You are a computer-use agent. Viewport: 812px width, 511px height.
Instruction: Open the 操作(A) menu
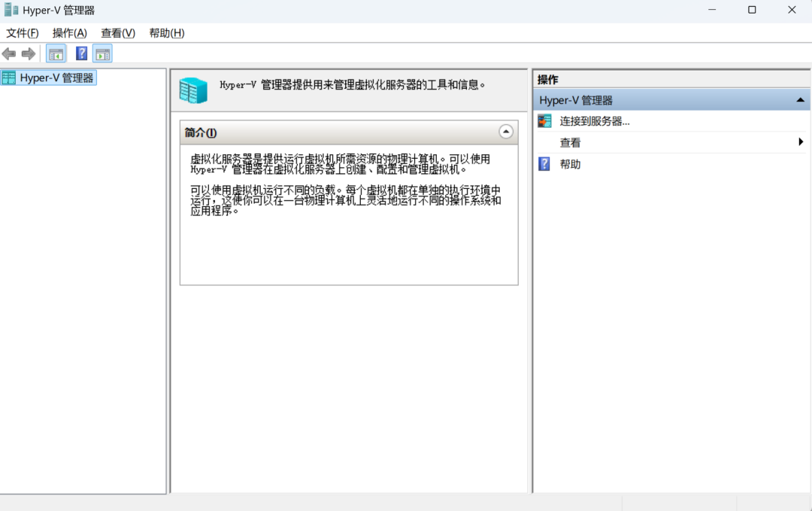[x=69, y=33]
